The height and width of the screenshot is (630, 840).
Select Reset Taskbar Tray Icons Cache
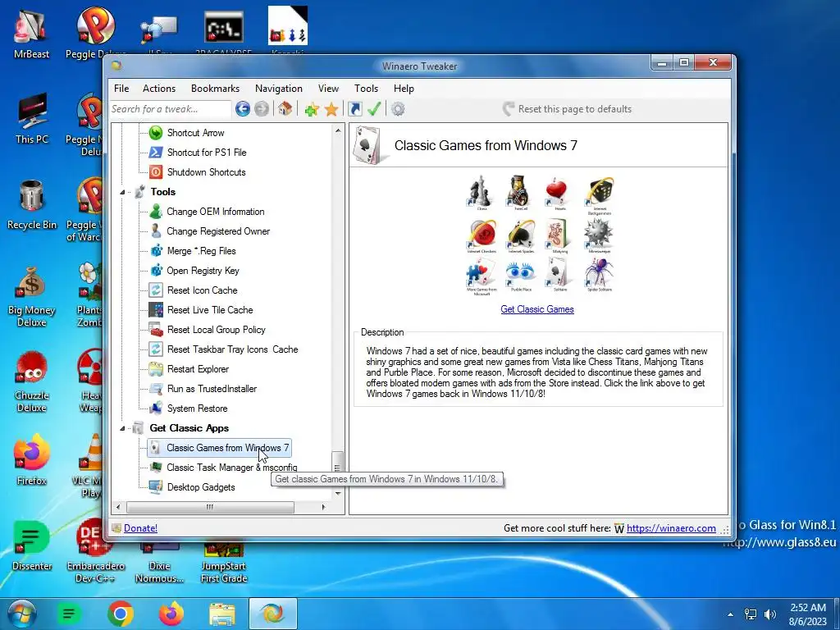pyautogui.click(x=232, y=349)
